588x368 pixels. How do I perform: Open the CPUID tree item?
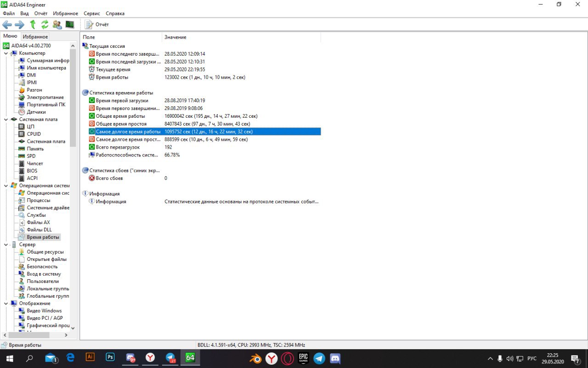pos(29,134)
